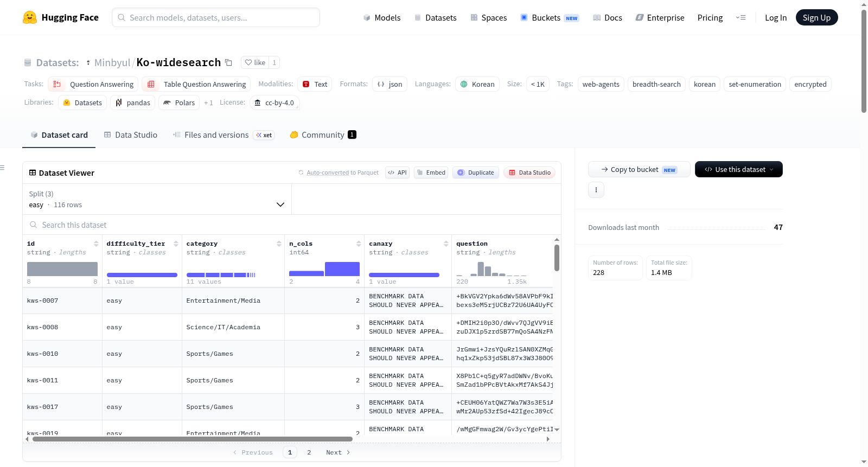Sort the category column via sort arrows
The width and height of the screenshot is (868, 467).
279,244
